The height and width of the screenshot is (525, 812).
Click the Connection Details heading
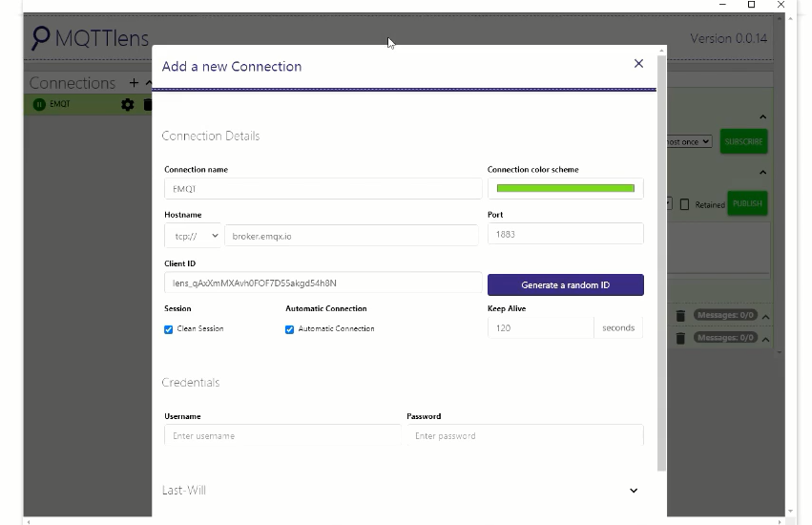coord(211,136)
